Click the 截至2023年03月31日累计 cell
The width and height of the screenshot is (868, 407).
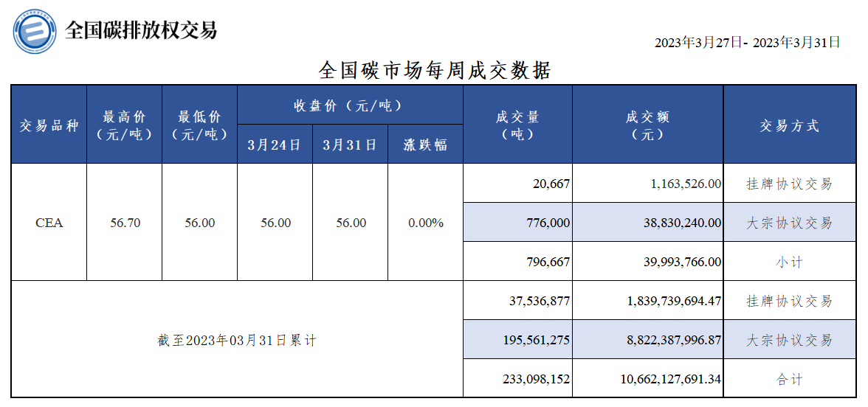[237, 339]
